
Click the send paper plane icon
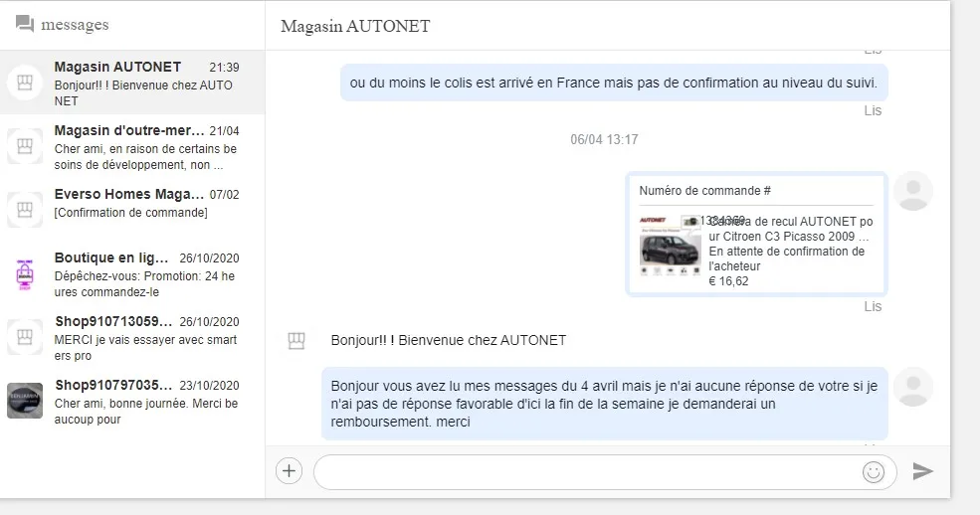(x=922, y=471)
